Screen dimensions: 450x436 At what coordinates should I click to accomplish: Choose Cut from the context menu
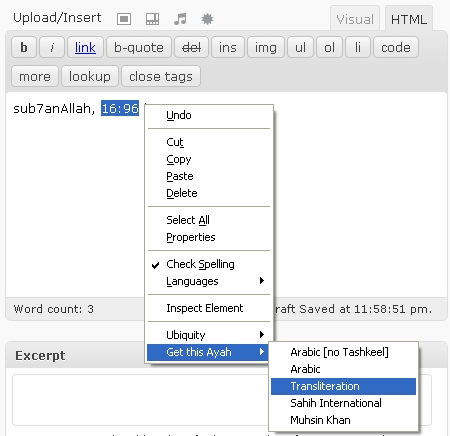tap(209, 142)
